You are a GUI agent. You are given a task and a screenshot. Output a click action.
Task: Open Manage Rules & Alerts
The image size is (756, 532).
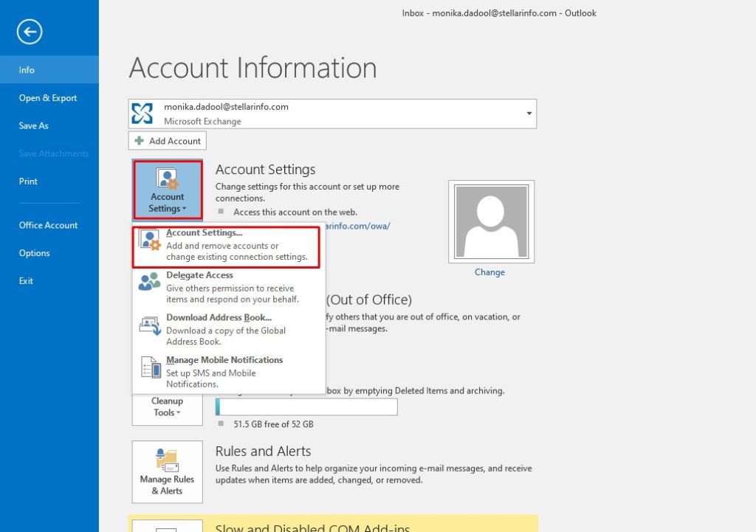pos(167,471)
